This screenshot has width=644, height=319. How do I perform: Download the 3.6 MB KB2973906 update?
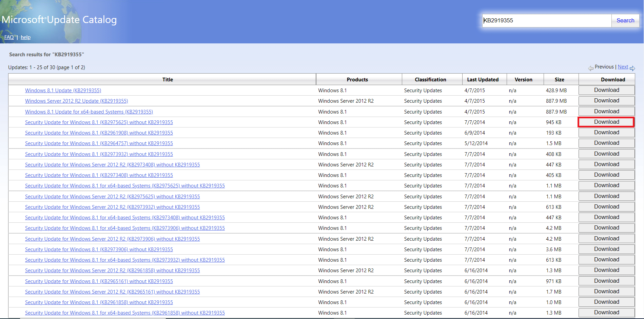click(x=606, y=249)
